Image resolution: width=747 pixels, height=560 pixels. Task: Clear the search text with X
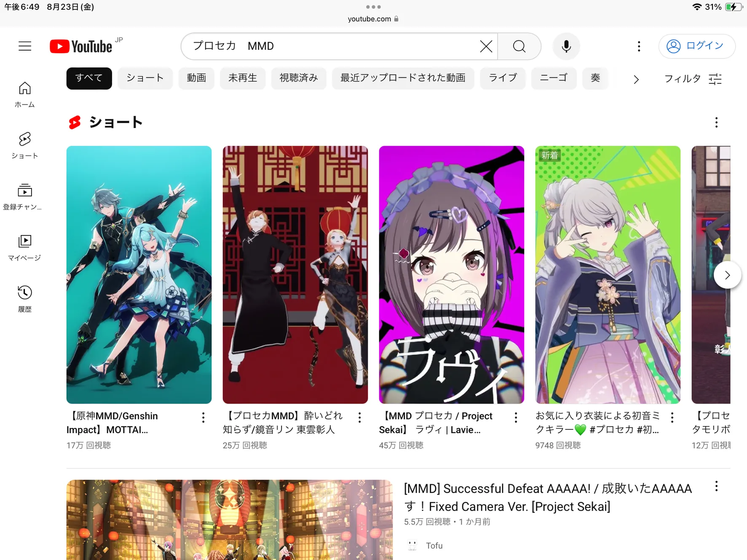486,46
